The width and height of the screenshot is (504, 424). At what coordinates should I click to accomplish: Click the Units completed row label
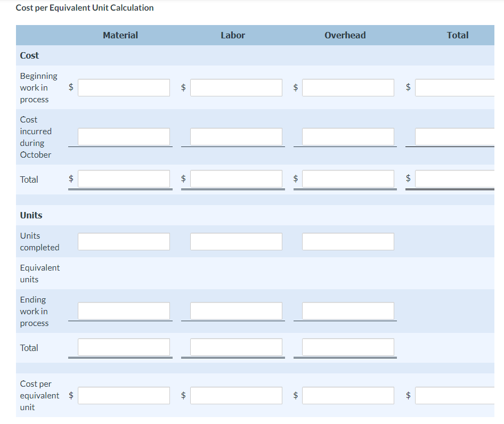39,241
